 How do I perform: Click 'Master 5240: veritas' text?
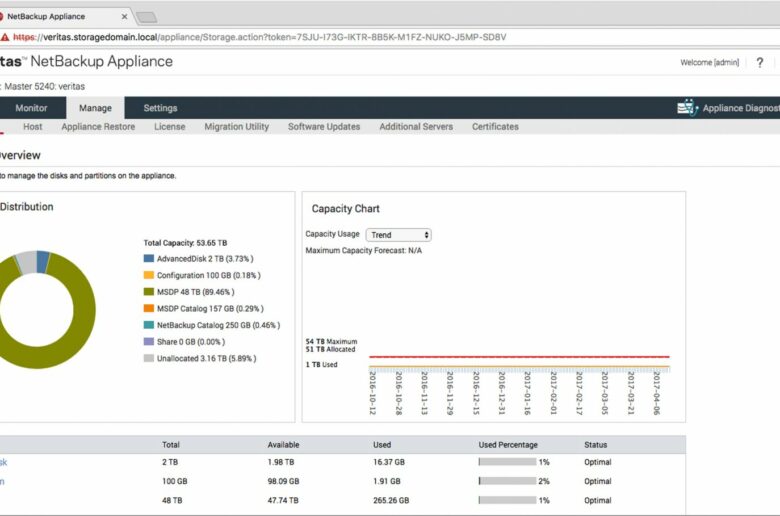coord(44,87)
